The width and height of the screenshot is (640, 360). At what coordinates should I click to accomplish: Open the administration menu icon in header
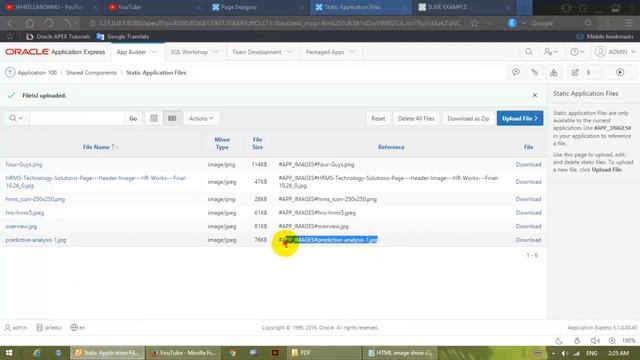pyautogui.click(x=550, y=52)
